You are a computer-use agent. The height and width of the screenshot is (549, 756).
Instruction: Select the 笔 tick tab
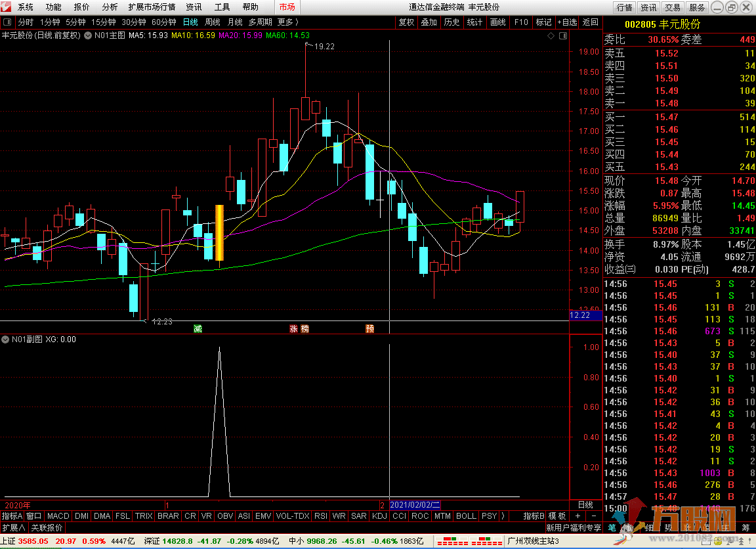coord(612,527)
